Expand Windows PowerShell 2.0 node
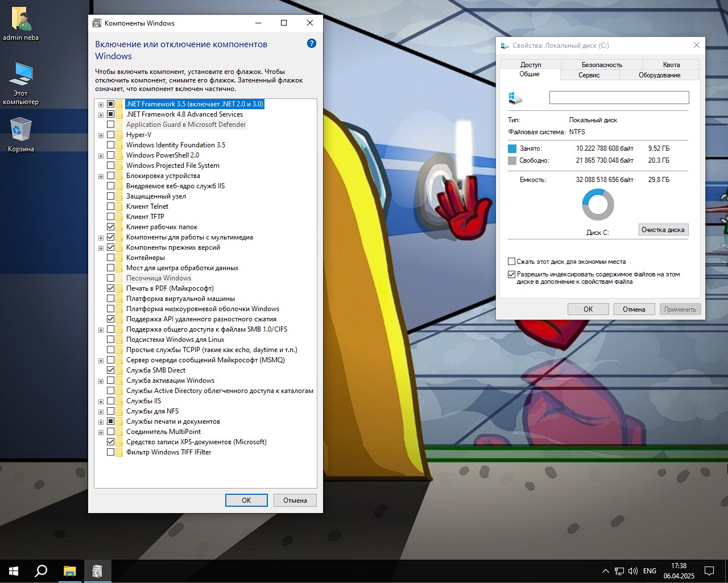This screenshot has height=583, width=728. (101, 156)
